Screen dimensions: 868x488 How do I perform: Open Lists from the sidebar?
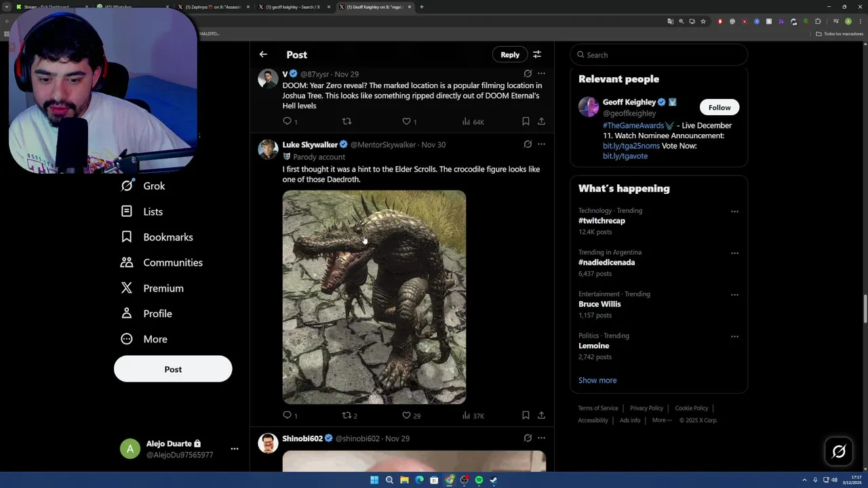pyautogui.click(x=142, y=211)
